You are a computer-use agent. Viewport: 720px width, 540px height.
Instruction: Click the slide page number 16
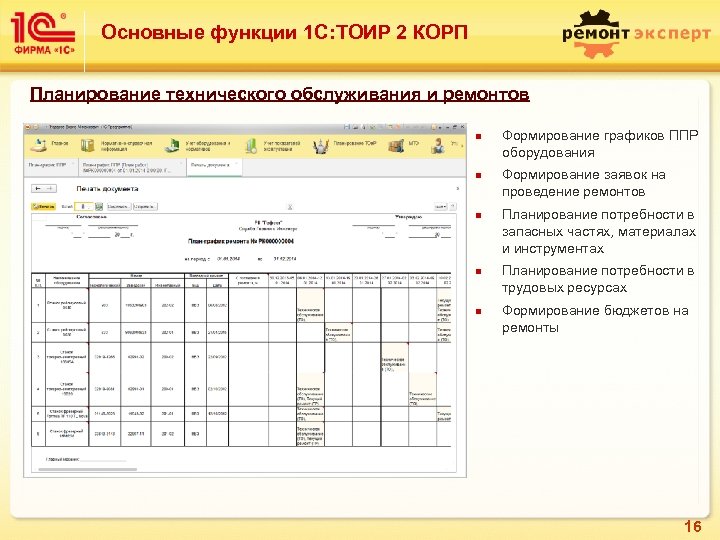point(692,526)
